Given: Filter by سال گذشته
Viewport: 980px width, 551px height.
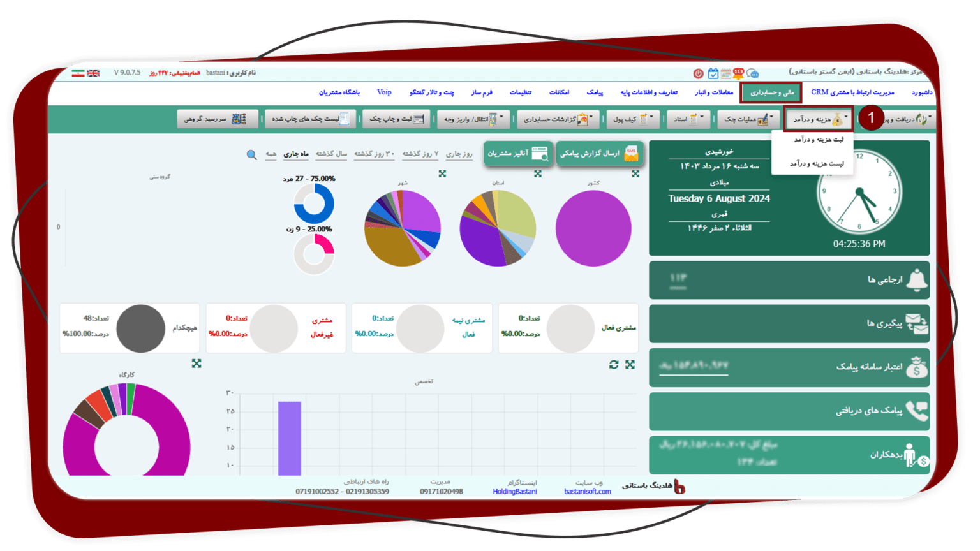Looking at the screenshot, I should coord(331,154).
